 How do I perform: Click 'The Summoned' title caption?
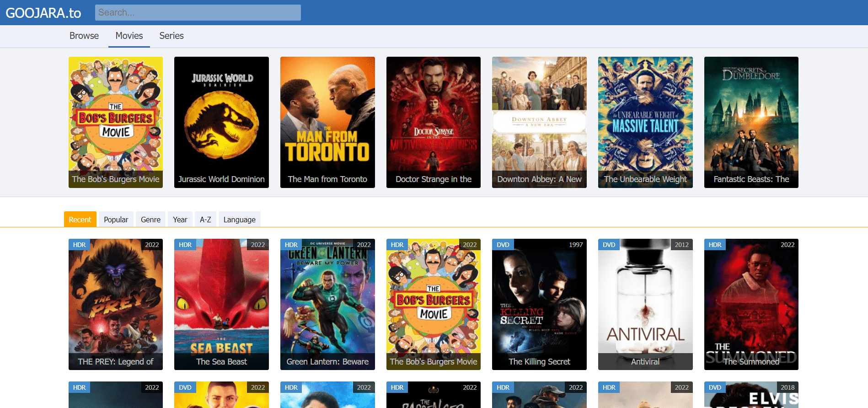click(751, 362)
